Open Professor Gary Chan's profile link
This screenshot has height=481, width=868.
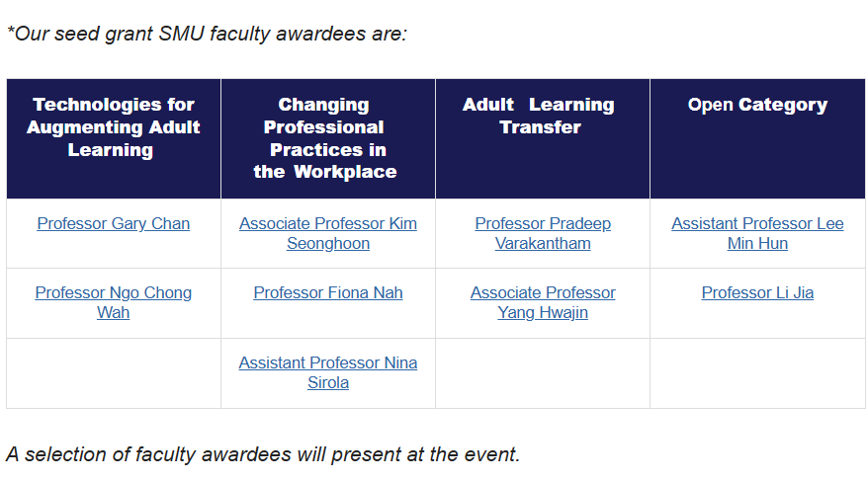tap(114, 224)
